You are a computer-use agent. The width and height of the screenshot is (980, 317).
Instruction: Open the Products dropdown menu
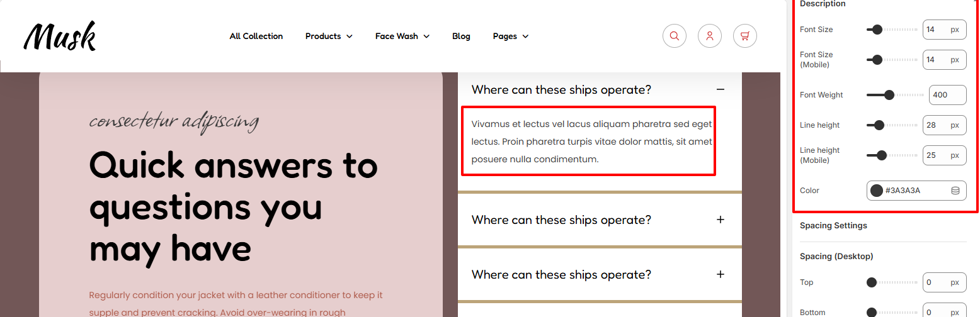click(329, 36)
